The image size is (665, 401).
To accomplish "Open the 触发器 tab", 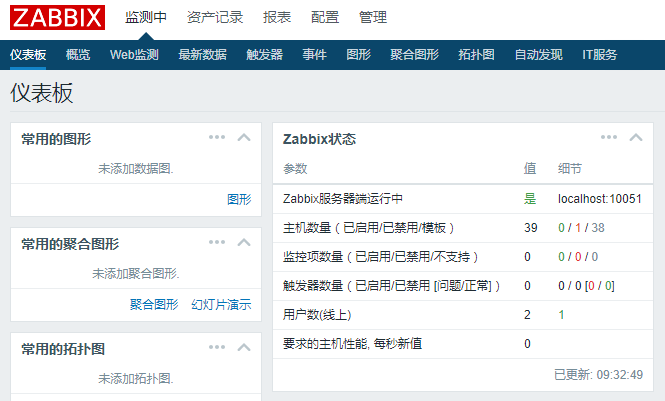I will pyautogui.click(x=264, y=55).
